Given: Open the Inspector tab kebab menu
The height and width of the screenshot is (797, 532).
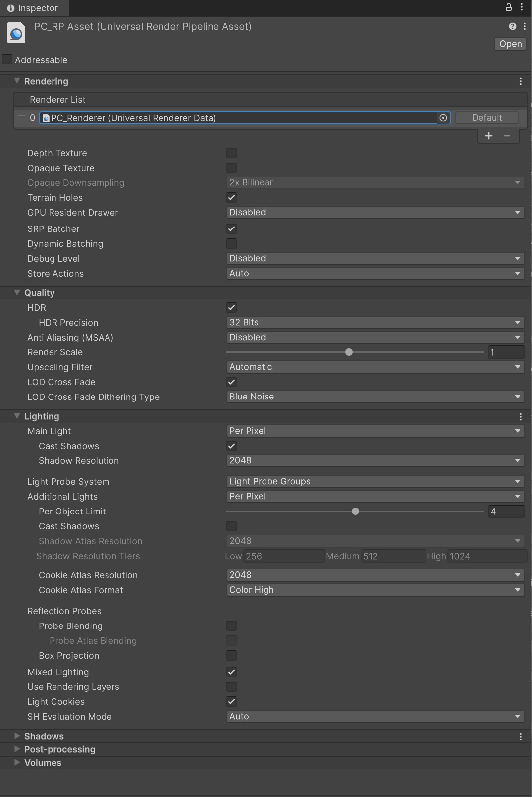Looking at the screenshot, I should [x=522, y=7].
